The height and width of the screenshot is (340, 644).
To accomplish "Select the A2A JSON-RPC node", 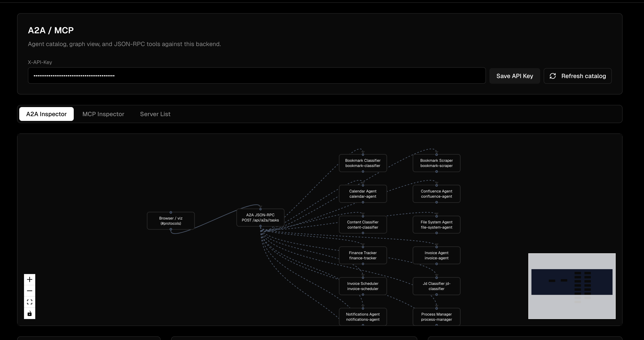I will point(260,218).
